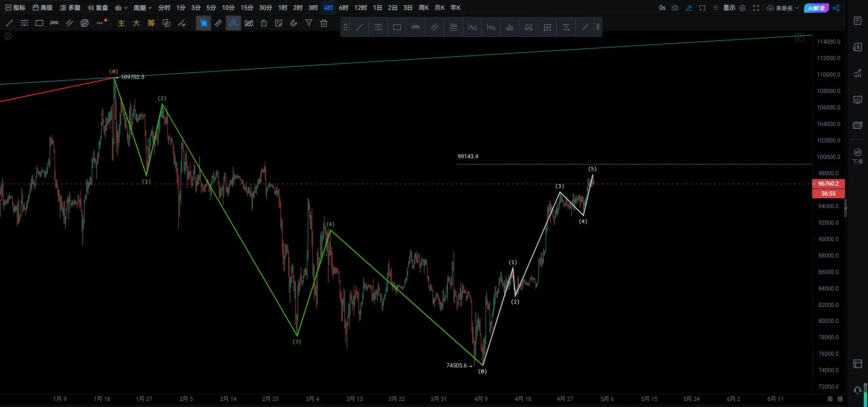The width and height of the screenshot is (868, 407).
Task: Click the floating toolbar drag handle dots
Action: click(x=345, y=27)
